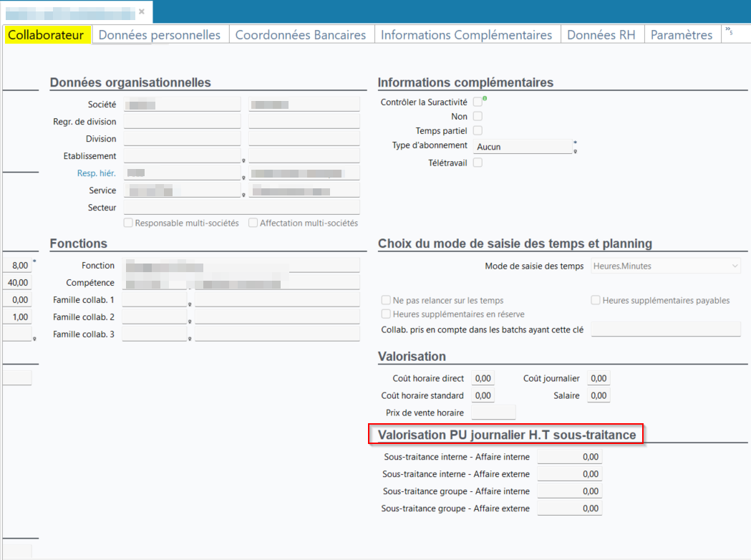Open the lookup icon for Famille collab. 3
The height and width of the screenshot is (560, 751).
190,339
